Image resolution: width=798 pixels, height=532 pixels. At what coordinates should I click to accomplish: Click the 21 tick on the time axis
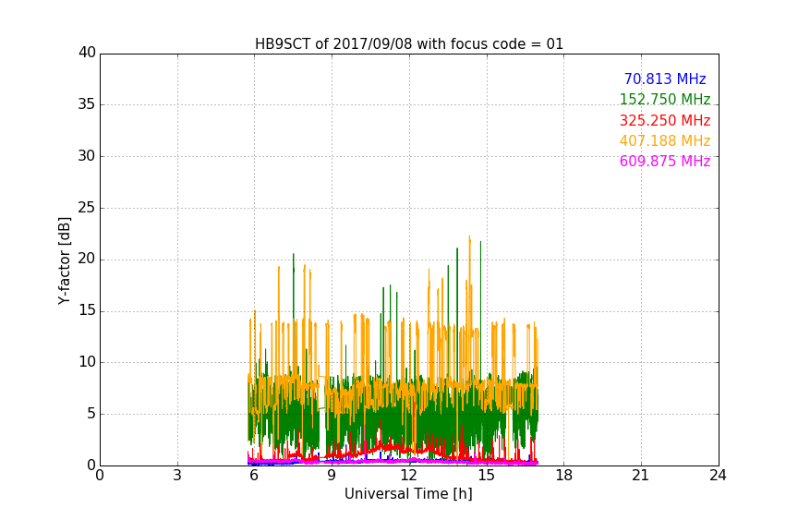click(641, 476)
